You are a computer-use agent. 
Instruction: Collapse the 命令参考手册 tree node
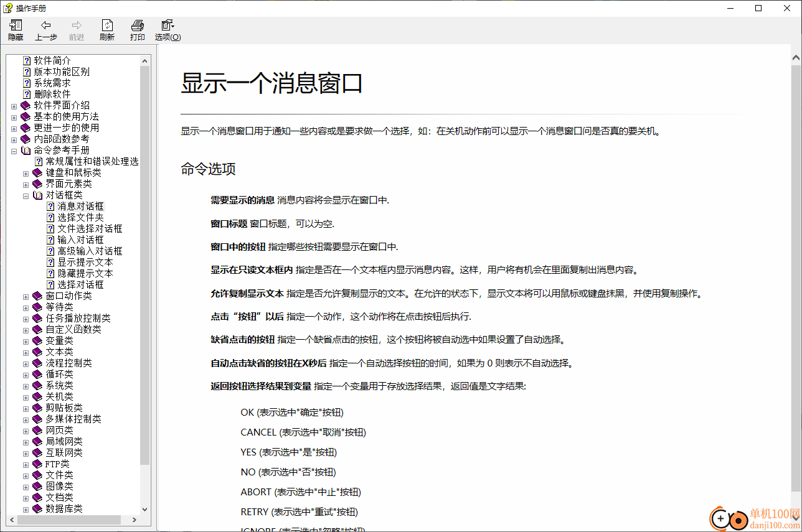click(x=14, y=151)
